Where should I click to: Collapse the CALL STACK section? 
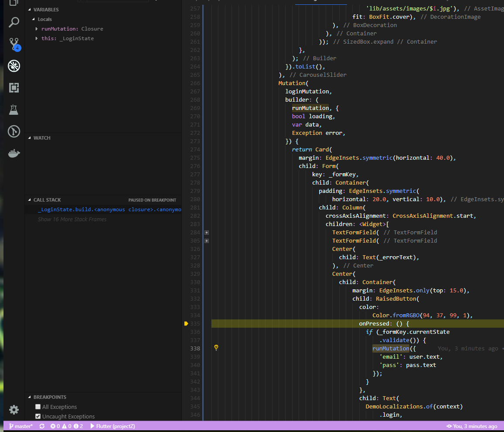pos(30,200)
